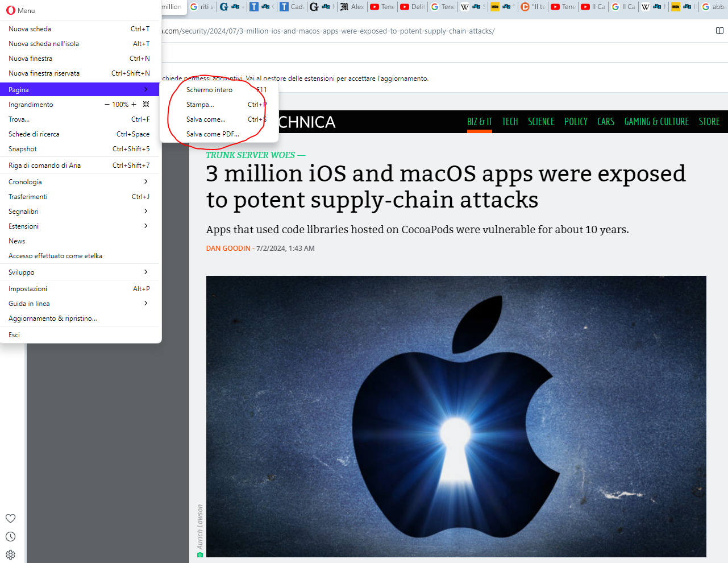Click Accesso effettuato come etelka
The width and height of the screenshot is (728, 563).
point(80,256)
